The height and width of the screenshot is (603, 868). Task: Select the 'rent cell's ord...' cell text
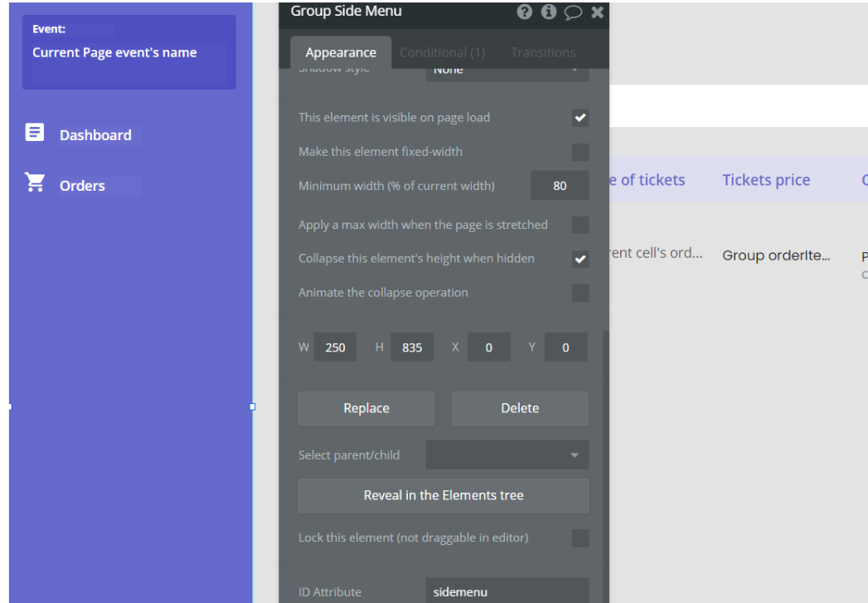(656, 253)
